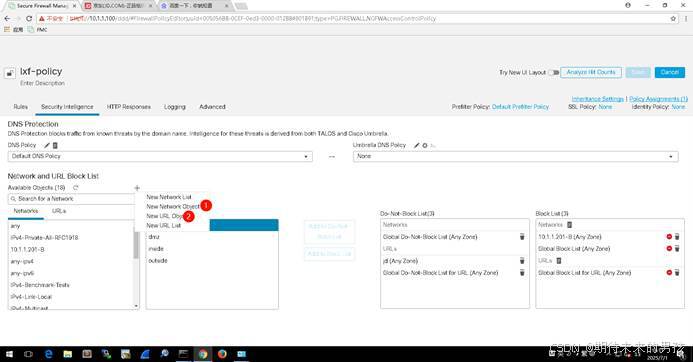Open Chrome from the Windows taskbar
Image resolution: width=693 pixels, height=362 pixels.
point(203,354)
